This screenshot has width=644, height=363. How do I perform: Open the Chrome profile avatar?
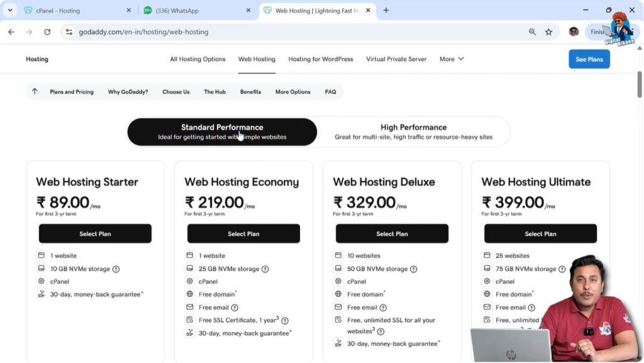click(574, 31)
